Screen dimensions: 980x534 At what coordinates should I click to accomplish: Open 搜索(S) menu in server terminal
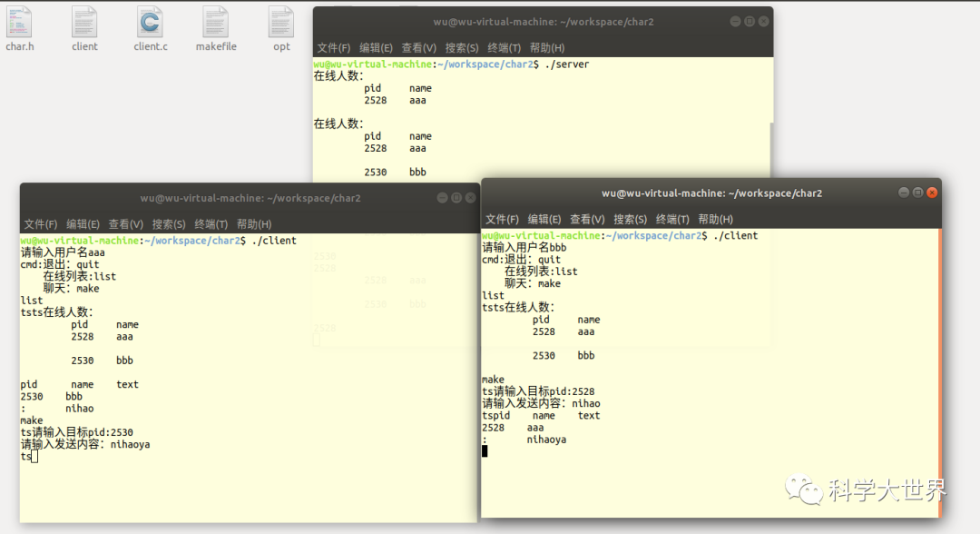462,47
